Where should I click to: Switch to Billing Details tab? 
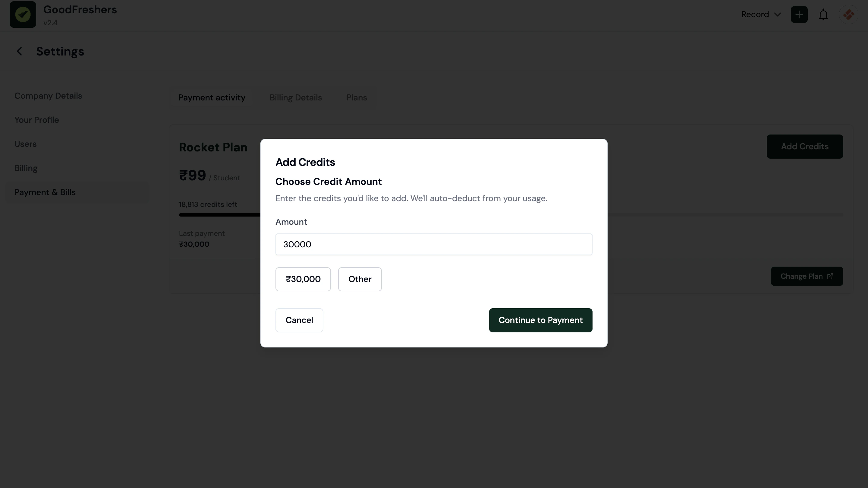point(295,97)
